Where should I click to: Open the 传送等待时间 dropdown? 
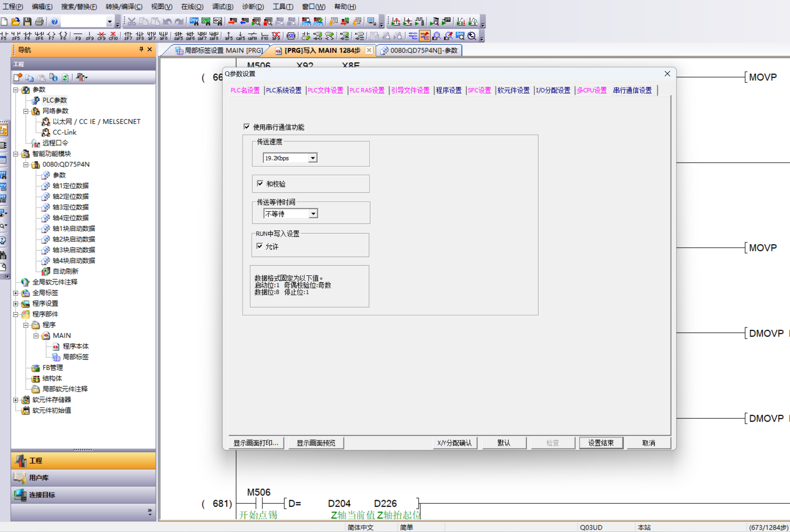[313, 214]
